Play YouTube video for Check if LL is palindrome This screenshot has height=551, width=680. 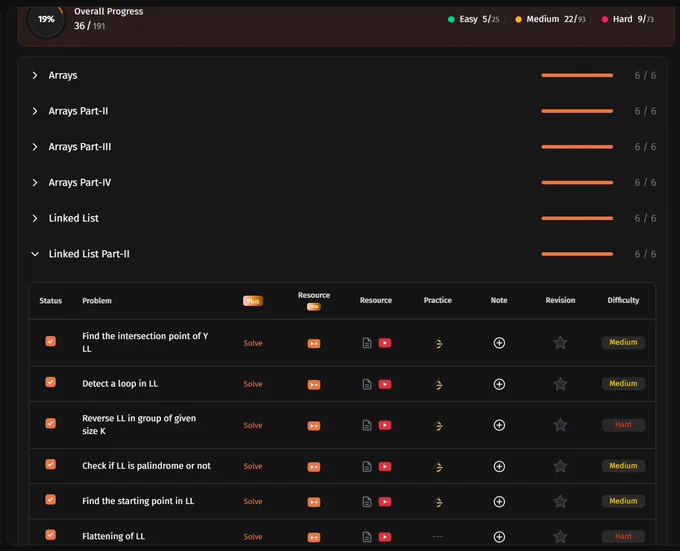385,466
